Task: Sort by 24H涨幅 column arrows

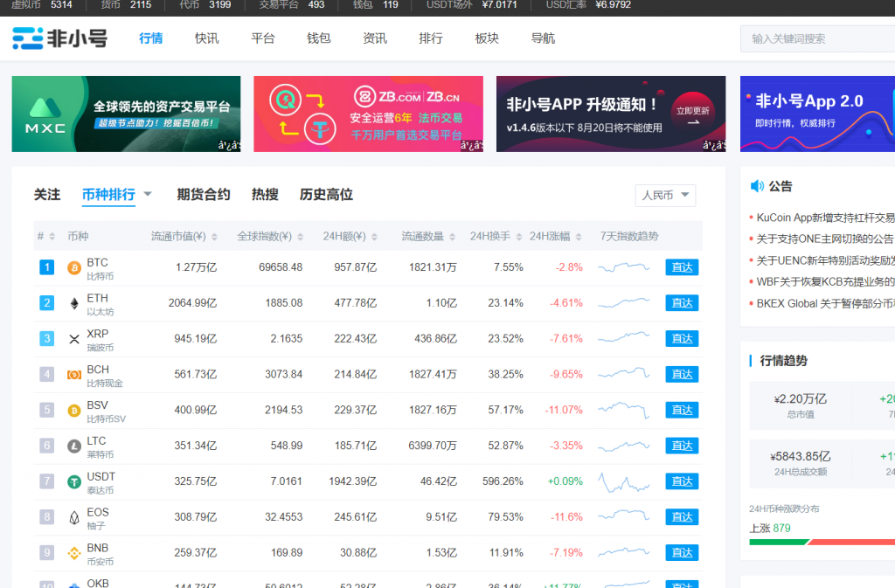Action: tap(579, 237)
